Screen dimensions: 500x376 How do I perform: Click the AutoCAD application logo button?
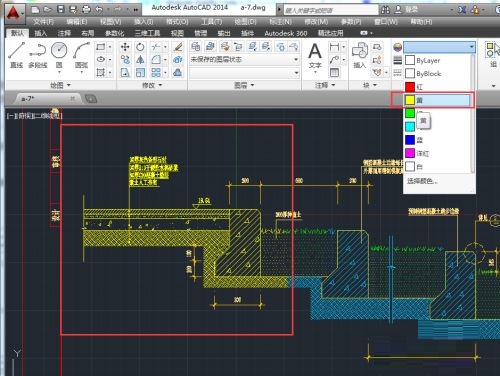(13, 13)
